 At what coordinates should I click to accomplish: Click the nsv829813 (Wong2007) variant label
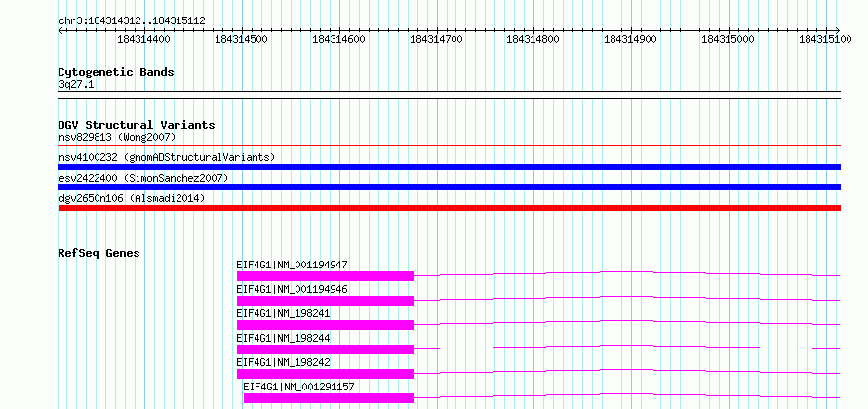point(117,137)
